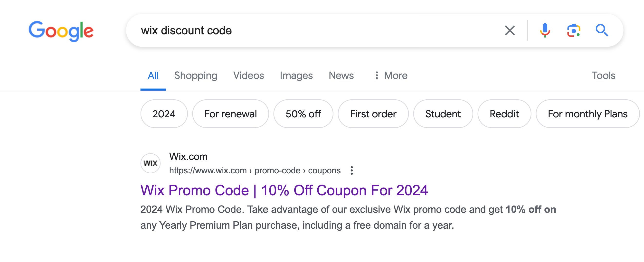Open three-dot menu beside Wix result URL

351,170
